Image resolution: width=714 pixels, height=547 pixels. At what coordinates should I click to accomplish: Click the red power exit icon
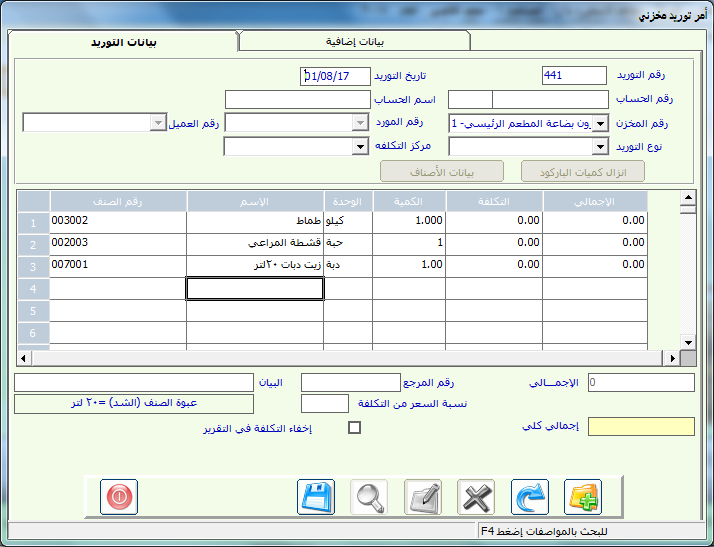pyautogui.click(x=119, y=497)
